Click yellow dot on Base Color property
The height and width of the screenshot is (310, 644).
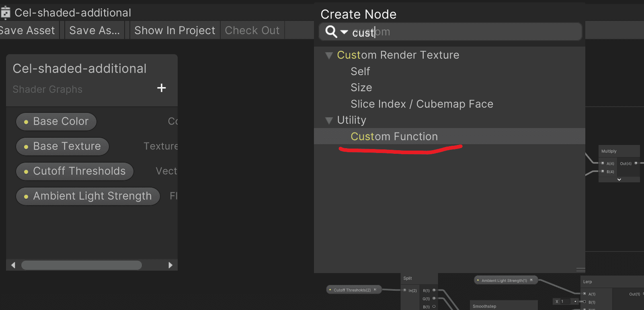click(26, 122)
